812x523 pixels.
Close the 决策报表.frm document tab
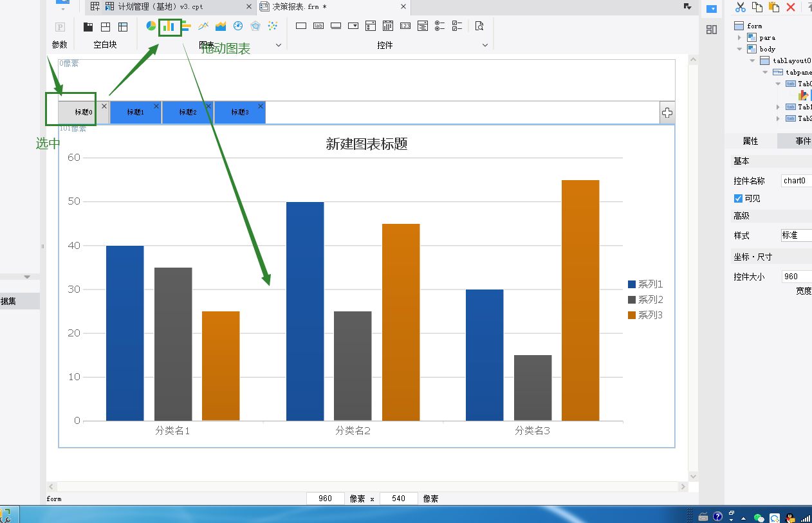(403, 7)
